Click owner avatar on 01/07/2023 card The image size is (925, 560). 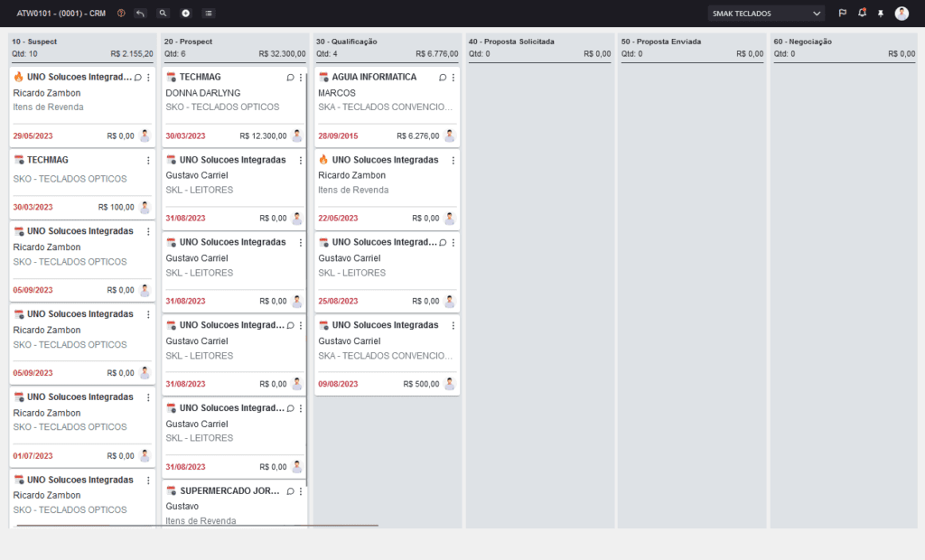[x=145, y=455]
